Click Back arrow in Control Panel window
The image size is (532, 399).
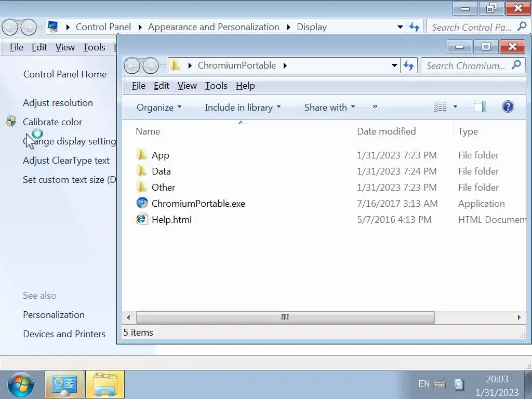click(x=10, y=28)
